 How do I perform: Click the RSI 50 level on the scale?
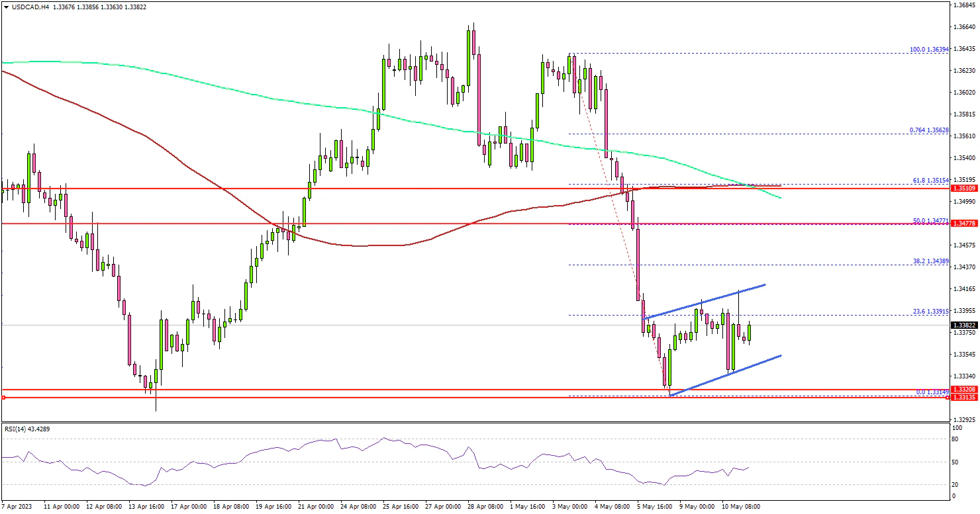tap(955, 462)
